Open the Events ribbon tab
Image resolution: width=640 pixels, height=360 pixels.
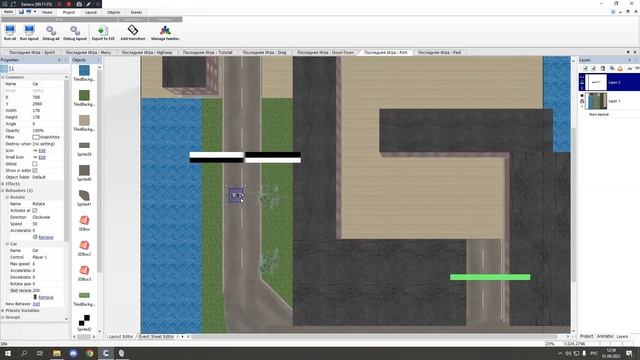click(136, 12)
